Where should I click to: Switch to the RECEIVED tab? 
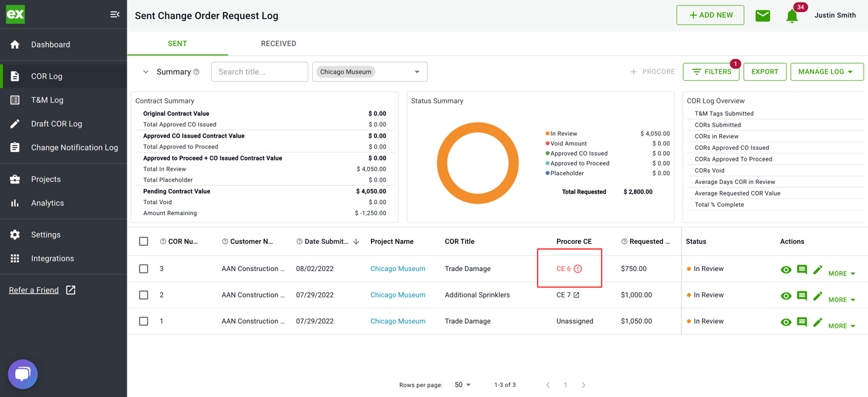click(x=278, y=43)
